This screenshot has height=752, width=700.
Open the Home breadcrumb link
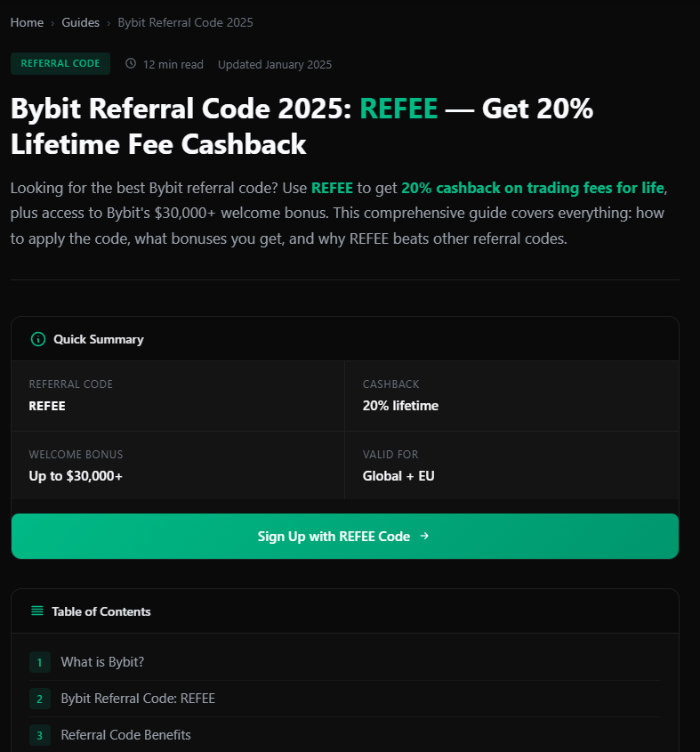coord(27,22)
